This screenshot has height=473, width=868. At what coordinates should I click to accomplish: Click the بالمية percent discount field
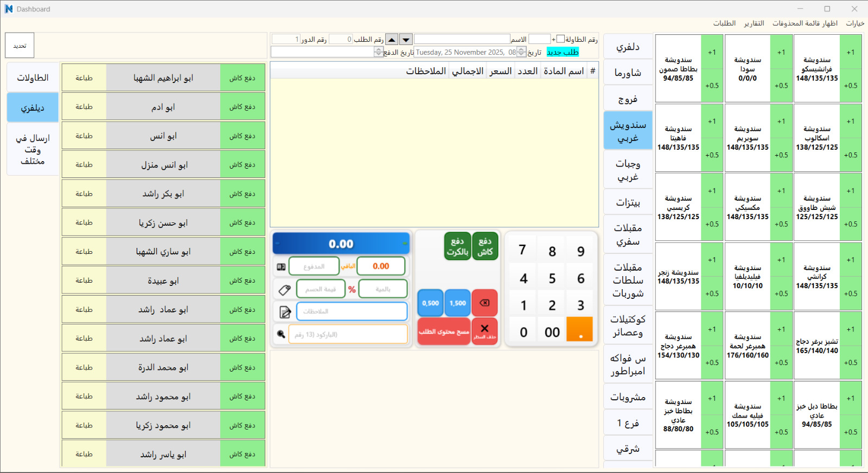pos(383,289)
